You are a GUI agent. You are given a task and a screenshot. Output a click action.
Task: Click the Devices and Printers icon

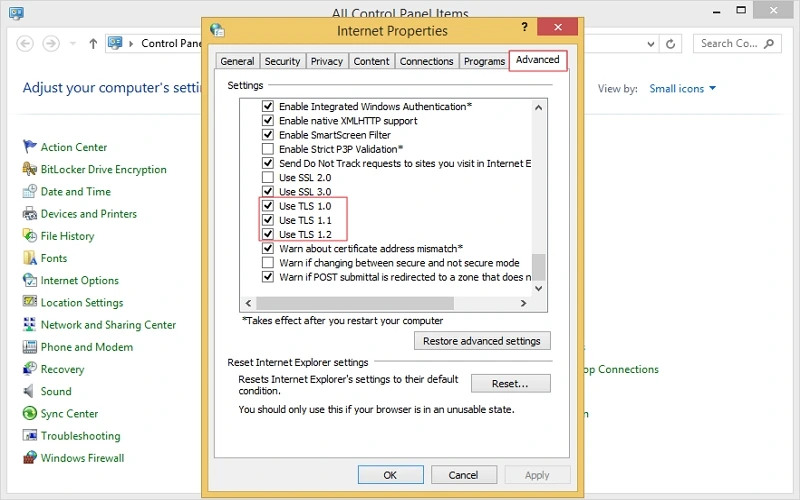30,214
